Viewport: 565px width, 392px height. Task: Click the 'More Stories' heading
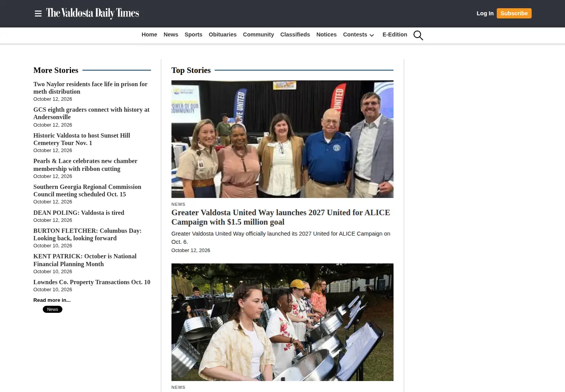[56, 70]
